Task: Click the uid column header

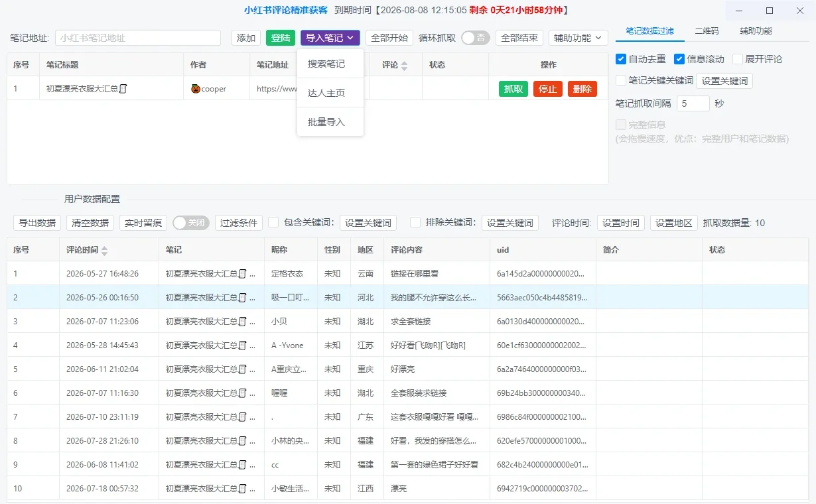Action: pyautogui.click(x=543, y=250)
